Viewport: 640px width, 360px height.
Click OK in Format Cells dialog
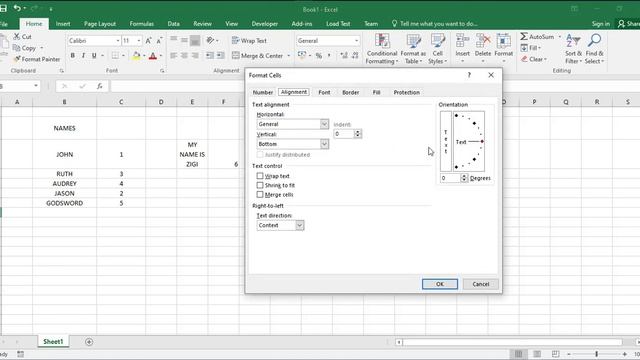[x=440, y=284]
